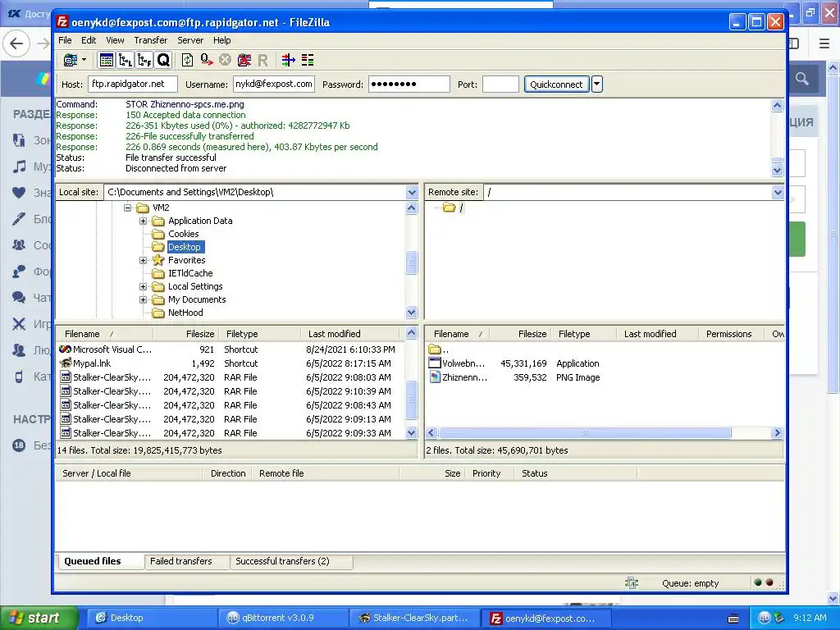Toggle local directory tree display
The width and height of the screenshot is (840, 630).
coord(126,60)
